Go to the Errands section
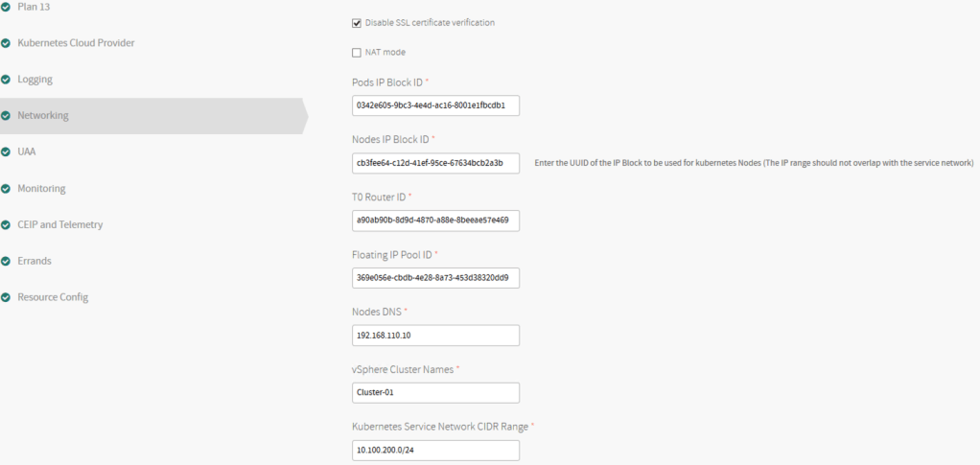980x465 pixels. (x=35, y=261)
